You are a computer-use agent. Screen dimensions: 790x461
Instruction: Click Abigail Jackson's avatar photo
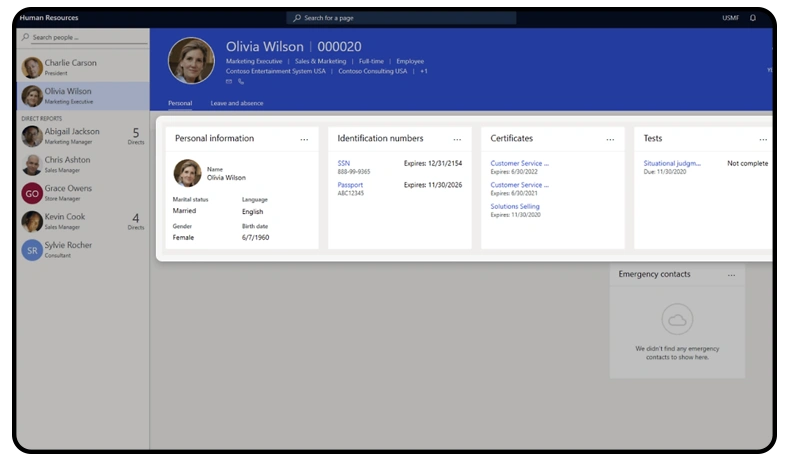pyautogui.click(x=32, y=136)
